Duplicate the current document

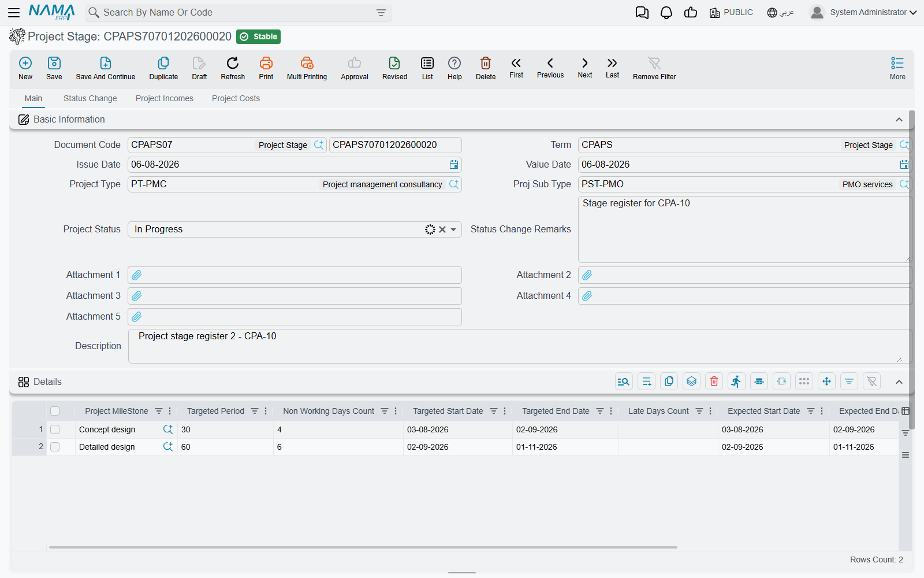(163, 68)
